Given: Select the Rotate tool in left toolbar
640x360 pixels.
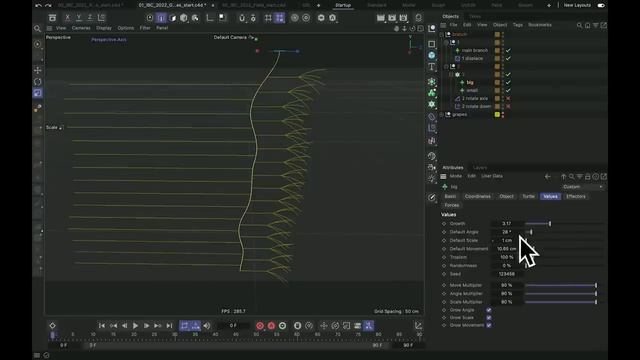Looking at the screenshot, I should (38, 82).
